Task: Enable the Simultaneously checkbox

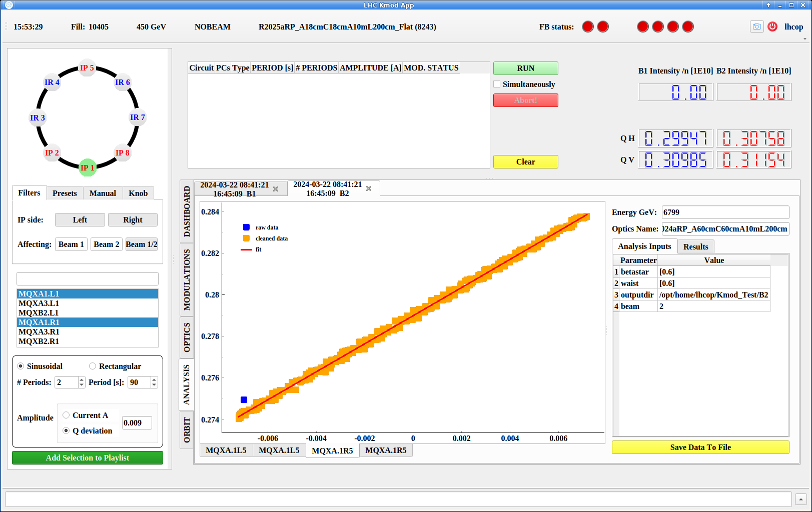Action: [x=497, y=84]
